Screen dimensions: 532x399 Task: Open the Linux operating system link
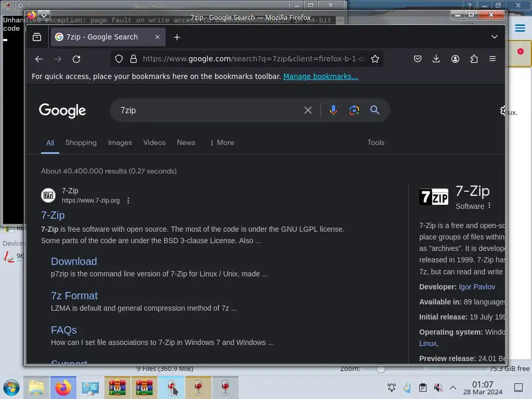(x=429, y=343)
